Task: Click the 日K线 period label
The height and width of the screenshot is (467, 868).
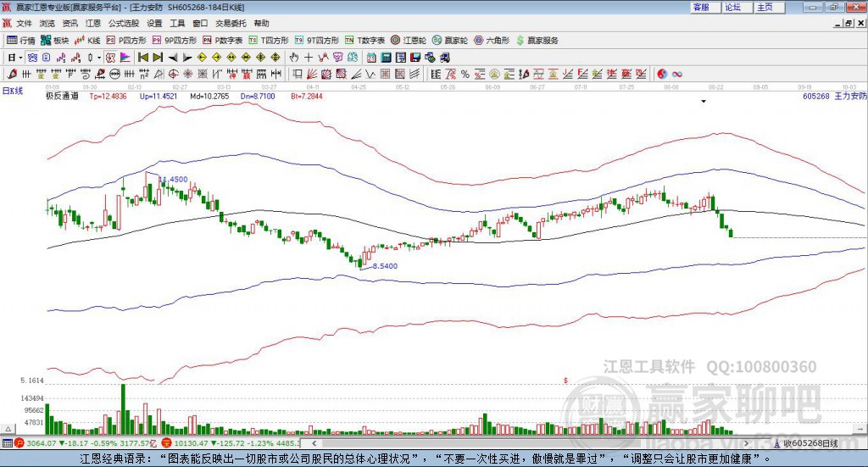Action: click(x=13, y=91)
